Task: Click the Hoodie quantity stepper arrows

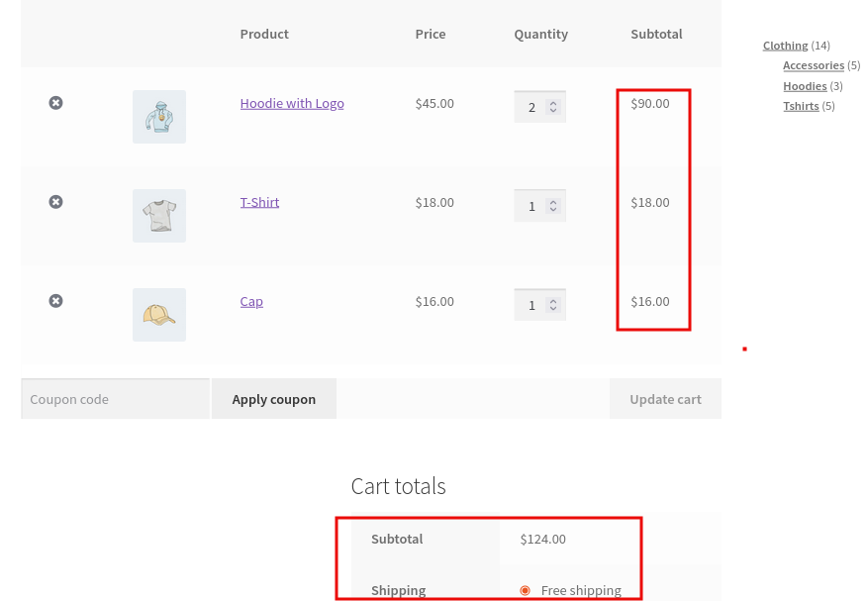Action: (553, 107)
